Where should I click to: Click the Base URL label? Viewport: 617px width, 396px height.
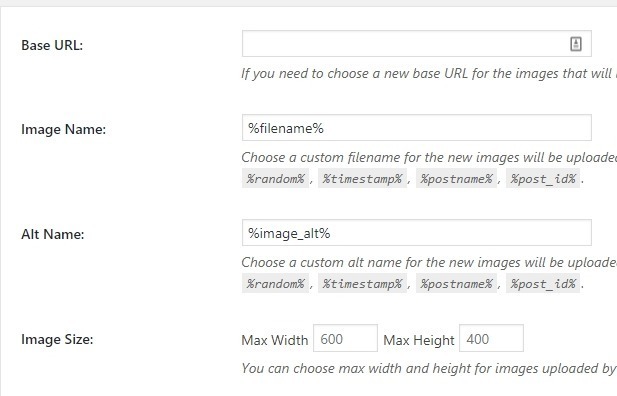[x=52, y=45]
